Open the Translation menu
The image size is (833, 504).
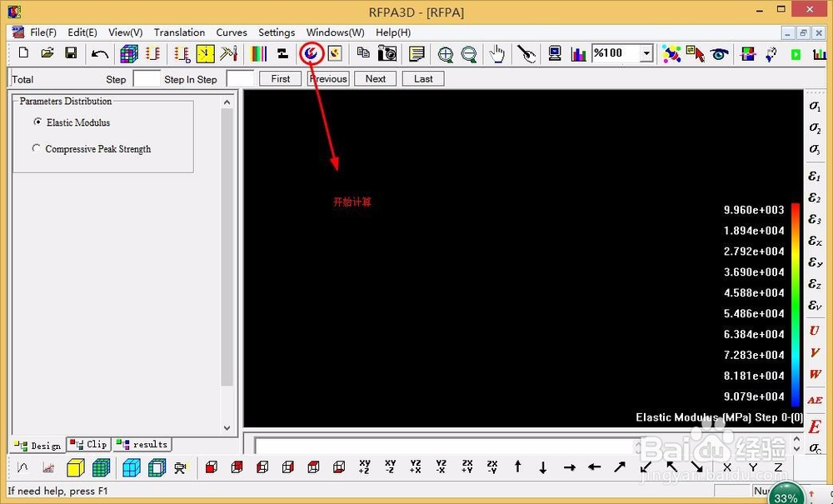[x=179, y=32]
